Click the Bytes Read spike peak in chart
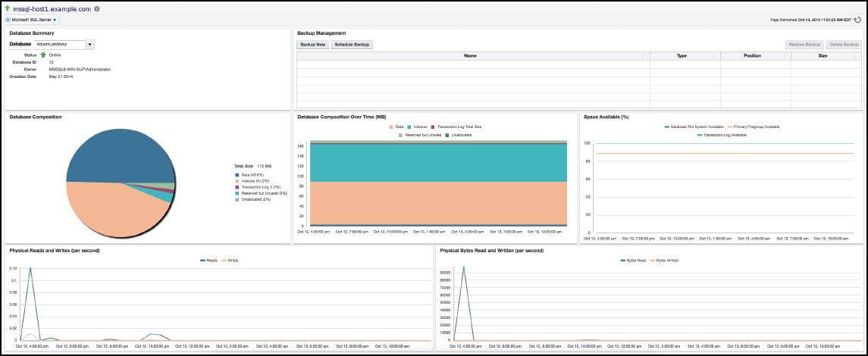 (x=462, y=267)
